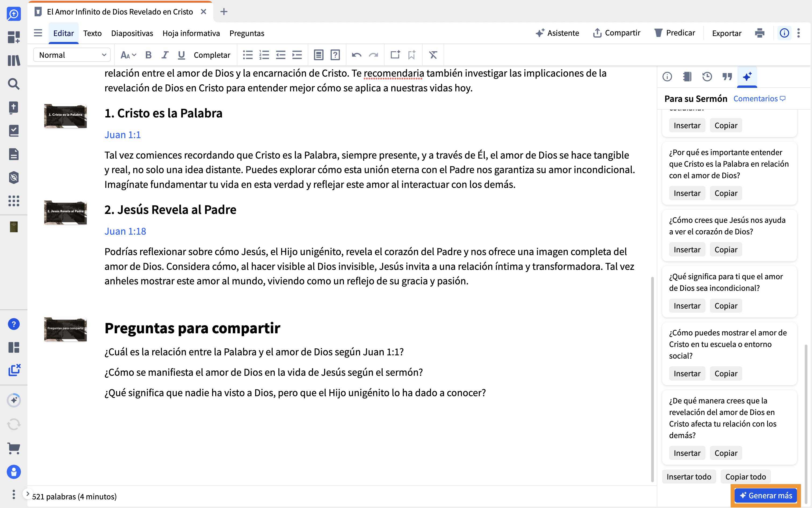
Task: Open the Comentarios link
Action: point(759,98)
